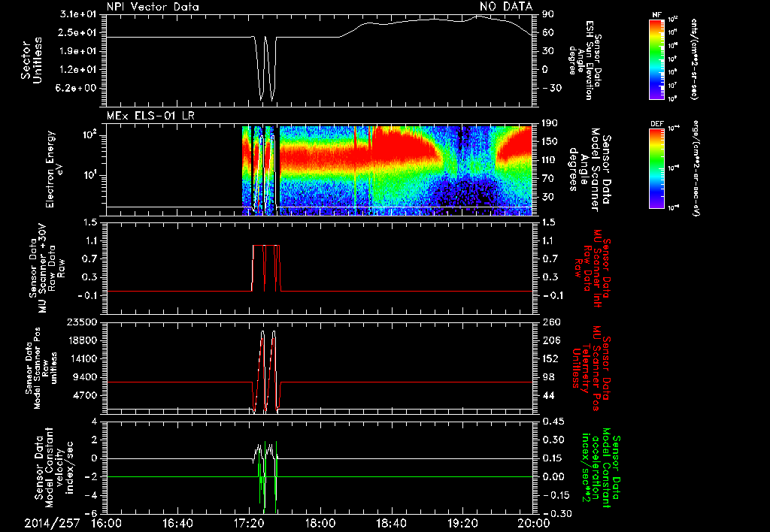
Task: Click the '44' telemetry axis tick
Action: pos(548,395)
